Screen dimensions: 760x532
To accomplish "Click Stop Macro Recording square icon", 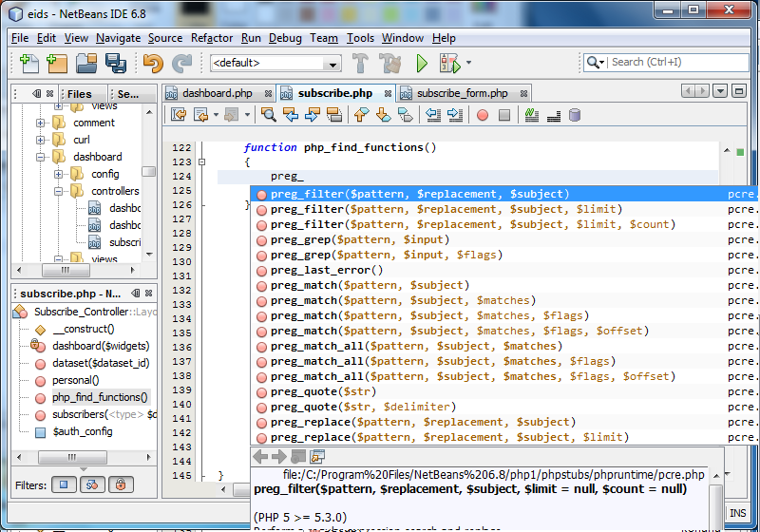I will (504, 115).
